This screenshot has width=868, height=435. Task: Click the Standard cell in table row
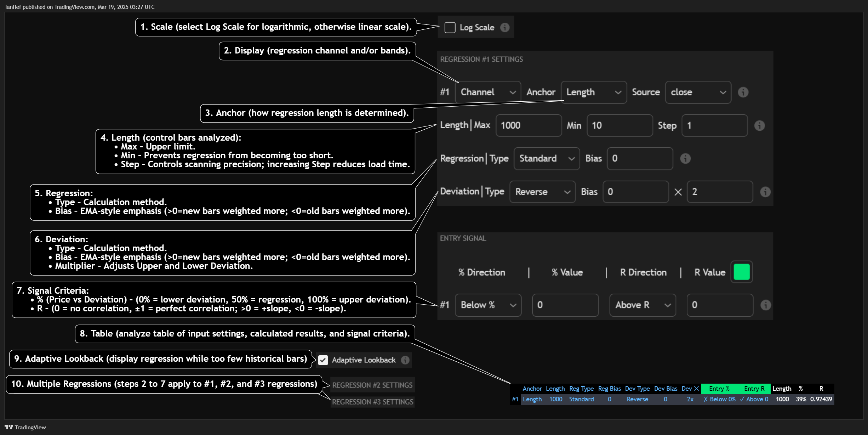tap(581, 399)
